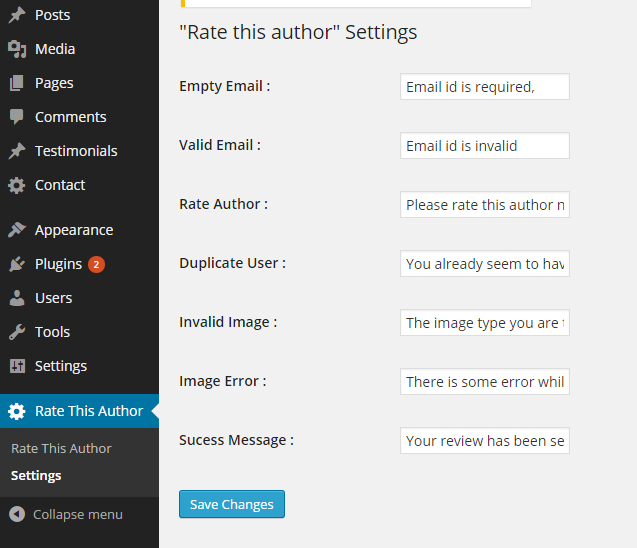This screenshot has height=548, width=637.
Task: Click into the Rate Author message field
Action: click(x=485, y=205)
